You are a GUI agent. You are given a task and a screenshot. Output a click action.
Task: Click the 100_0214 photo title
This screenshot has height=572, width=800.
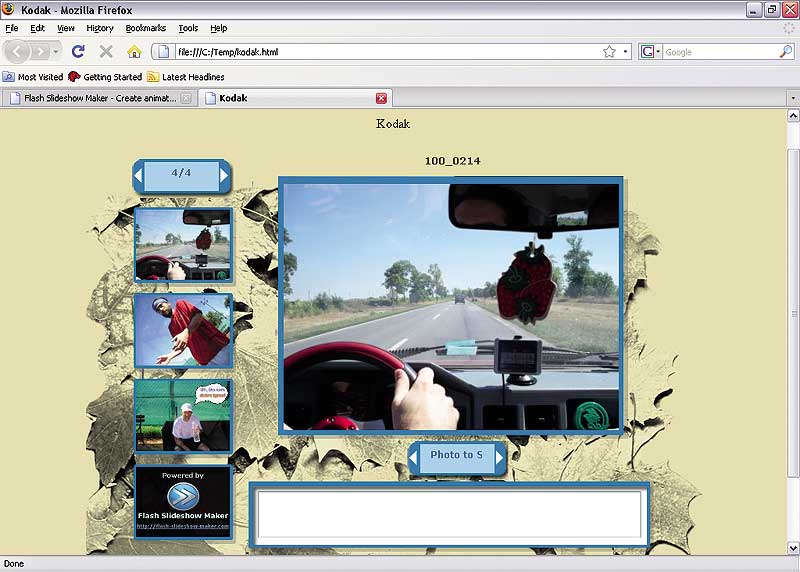click(x=453, y=161)
